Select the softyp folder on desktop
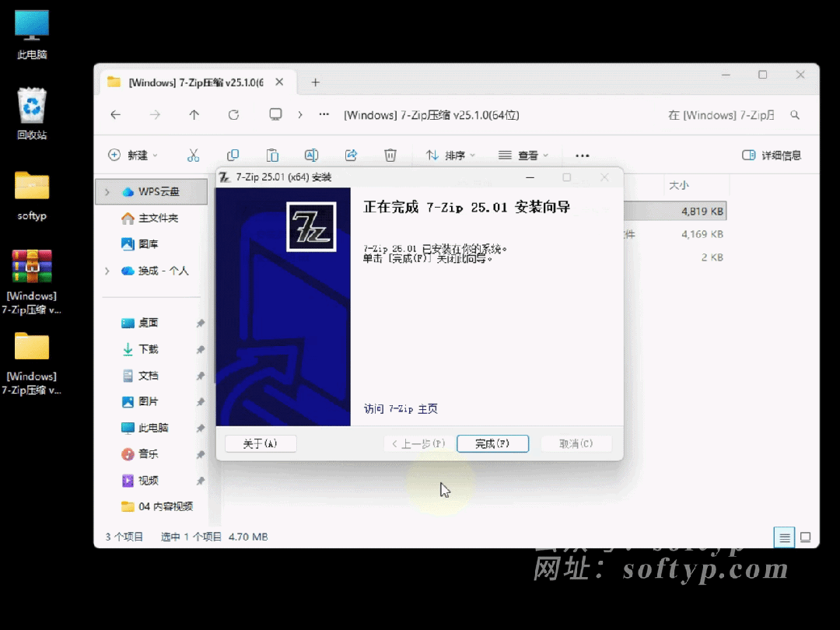 [x=32, y=195]
